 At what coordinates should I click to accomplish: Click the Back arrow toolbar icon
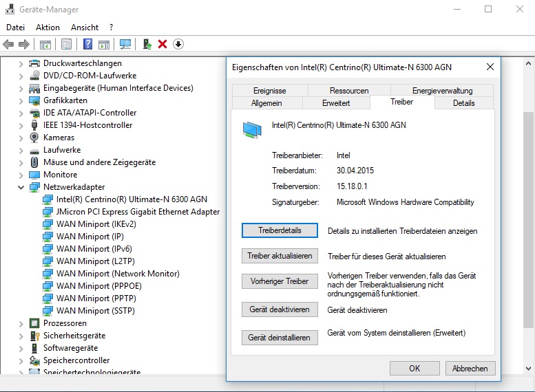(8, 44)
